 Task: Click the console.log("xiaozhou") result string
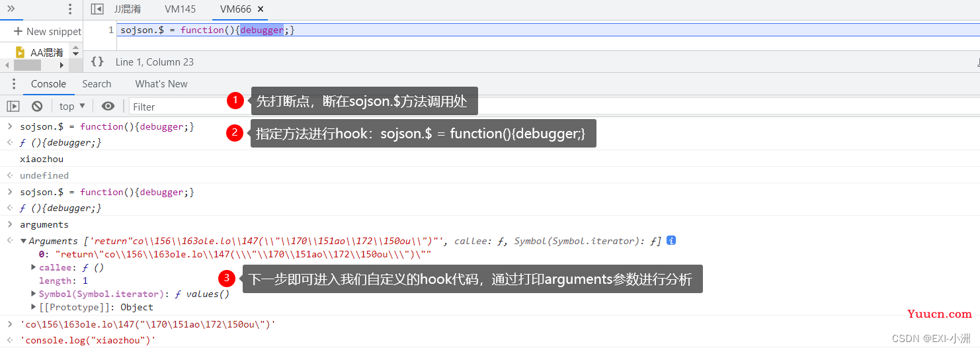(x=88, y=340)
